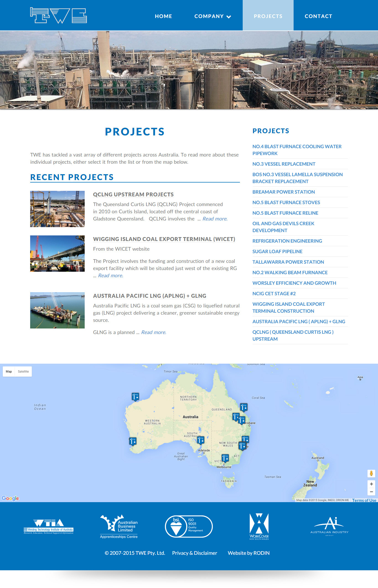Open No.4 Blast Furnace Cooling Water Pipework
Screen dimensions: 378x588
pyautogui.click(x=297, y=150)
